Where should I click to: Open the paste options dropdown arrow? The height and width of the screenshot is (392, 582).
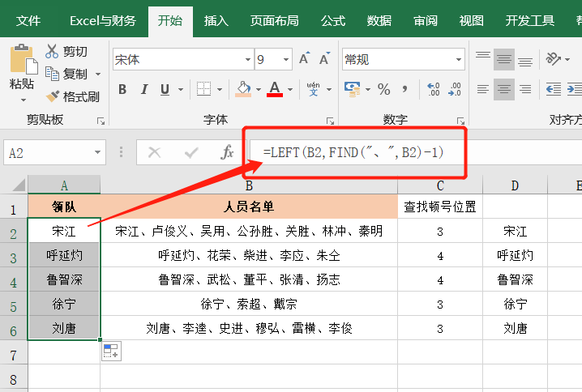pyautogui.click(x=24, y=100)
